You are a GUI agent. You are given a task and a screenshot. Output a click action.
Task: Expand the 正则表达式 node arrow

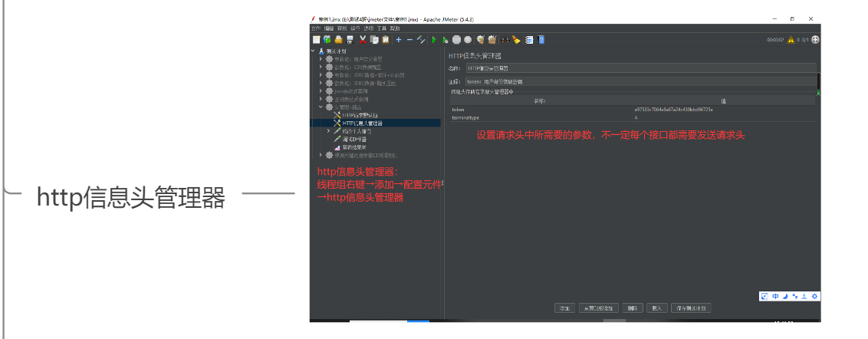(321, 99)
